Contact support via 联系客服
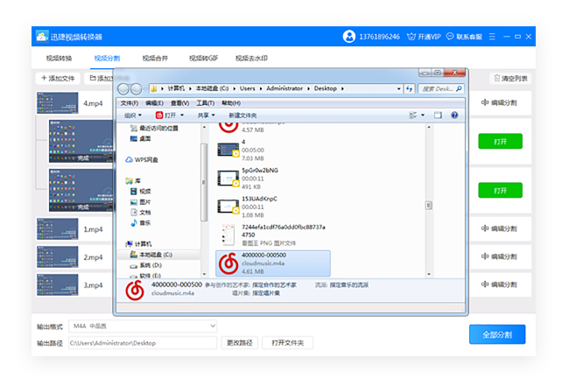The width and height of the screenshot is (569, 392). [x=464, y=37]
